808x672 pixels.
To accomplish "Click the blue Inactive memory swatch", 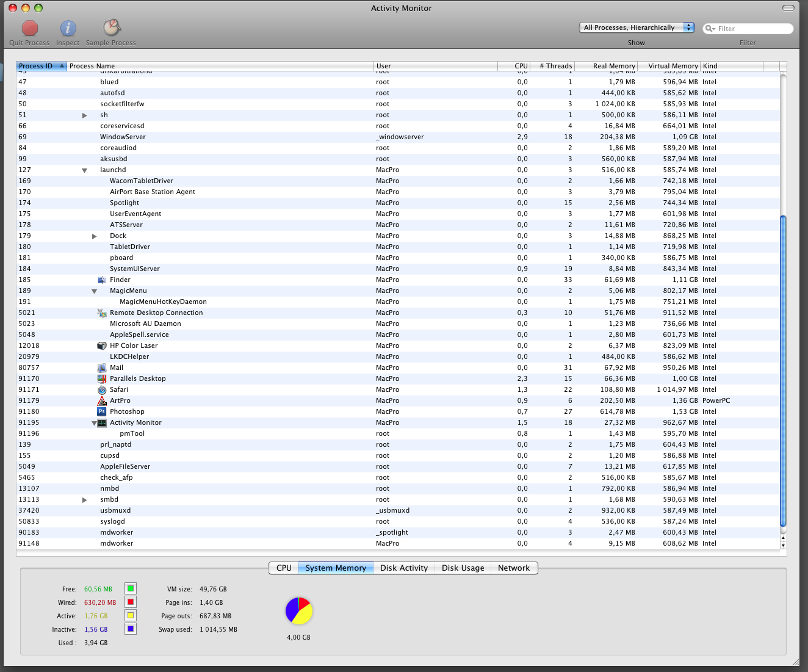I will click(x=131, y=629).
